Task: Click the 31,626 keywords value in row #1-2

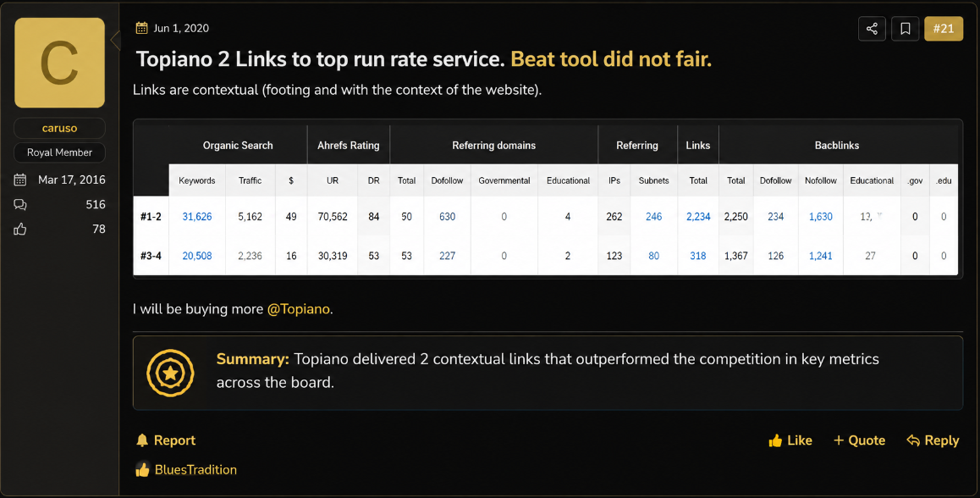Action: point(197,217)
